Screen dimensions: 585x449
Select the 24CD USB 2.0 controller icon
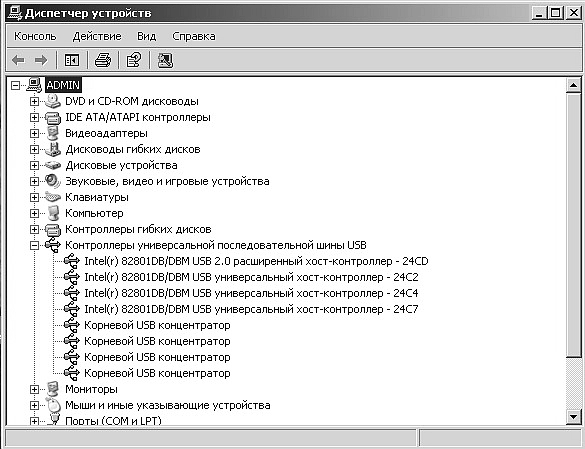72,261
